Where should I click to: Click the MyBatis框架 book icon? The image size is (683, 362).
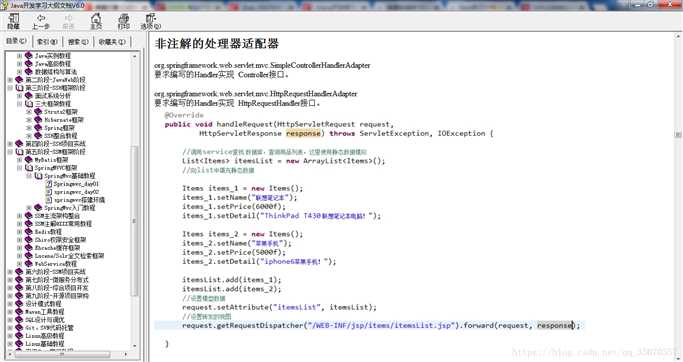point(29,160)
